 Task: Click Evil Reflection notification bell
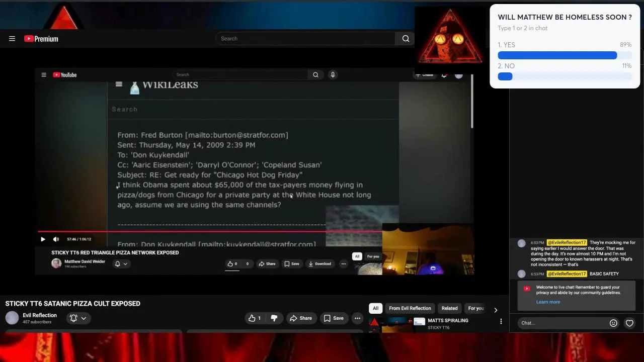tap(73, 318)
